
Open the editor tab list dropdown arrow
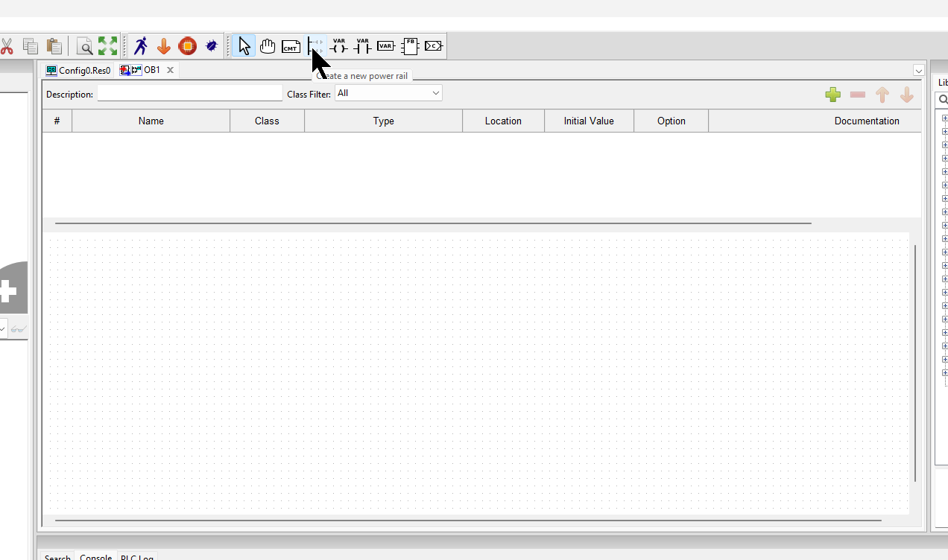tap(918, 70)
